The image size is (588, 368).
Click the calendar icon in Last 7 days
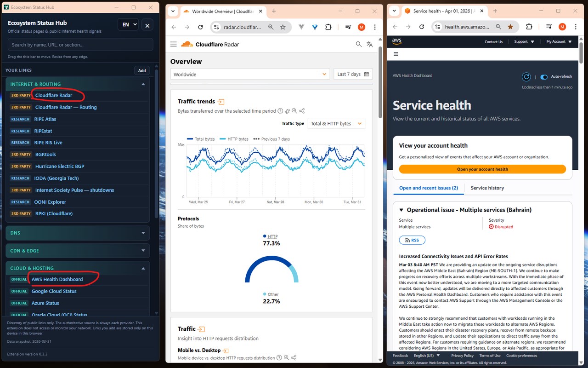367,74
